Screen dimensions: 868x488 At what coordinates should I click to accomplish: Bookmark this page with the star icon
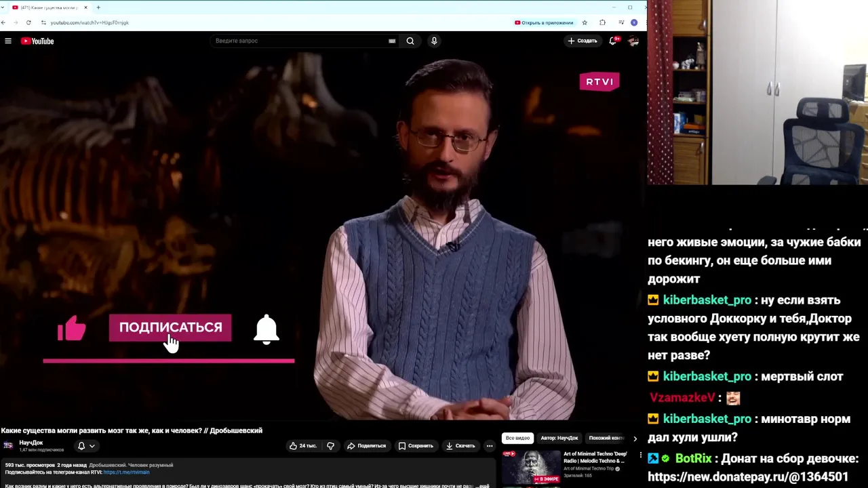tap(585, 22)
